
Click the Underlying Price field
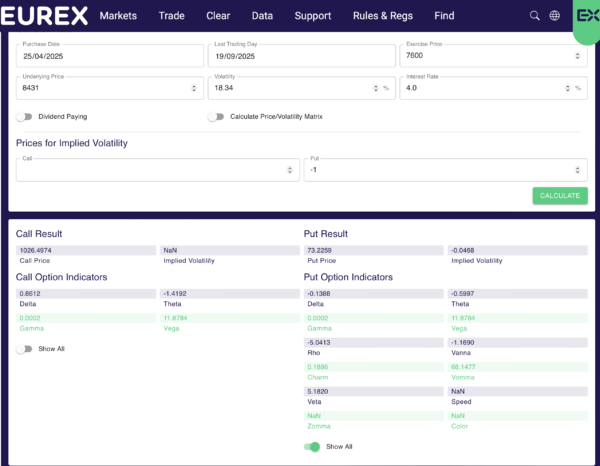(110, 88)
